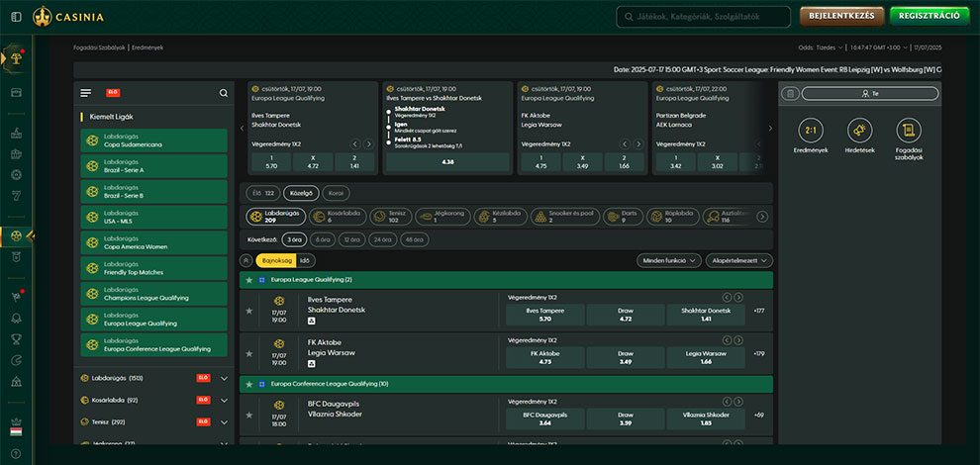Screen dimensions: 980x465
Task: Favorite Europa League Qualifying league star
Action: coord(249,280)
